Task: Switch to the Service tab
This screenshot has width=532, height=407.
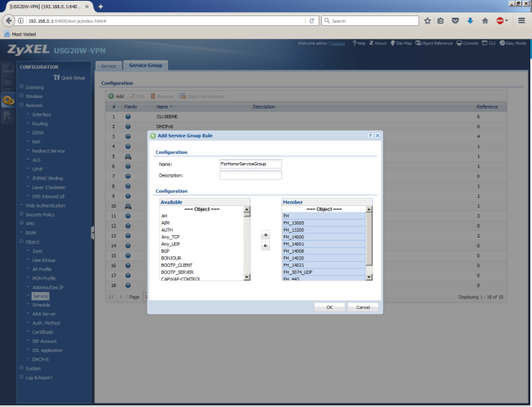Action: [108, 65]
